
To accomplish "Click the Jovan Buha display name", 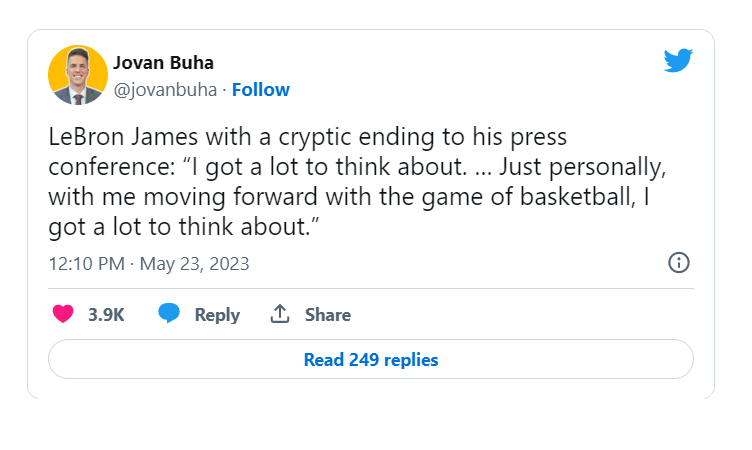I will click(x=163, y=63).
